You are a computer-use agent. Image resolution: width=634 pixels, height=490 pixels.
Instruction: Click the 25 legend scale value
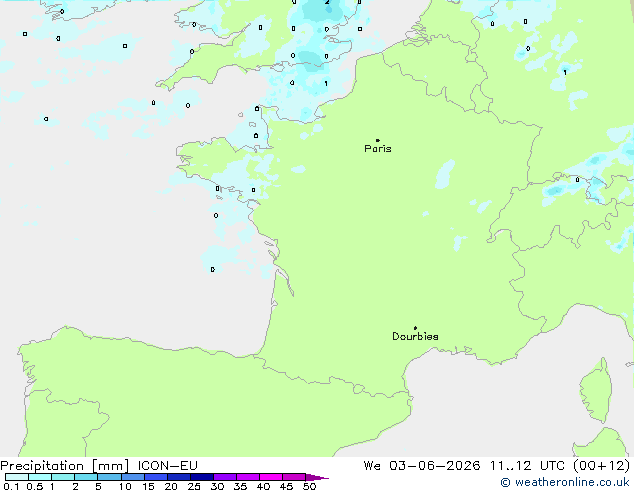pyautogui.click(x=194, y=486)
